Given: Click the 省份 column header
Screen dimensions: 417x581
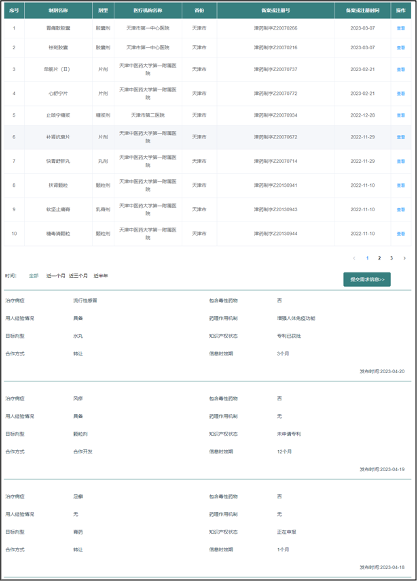Looking at the screenshot, I should click(199, 10).
